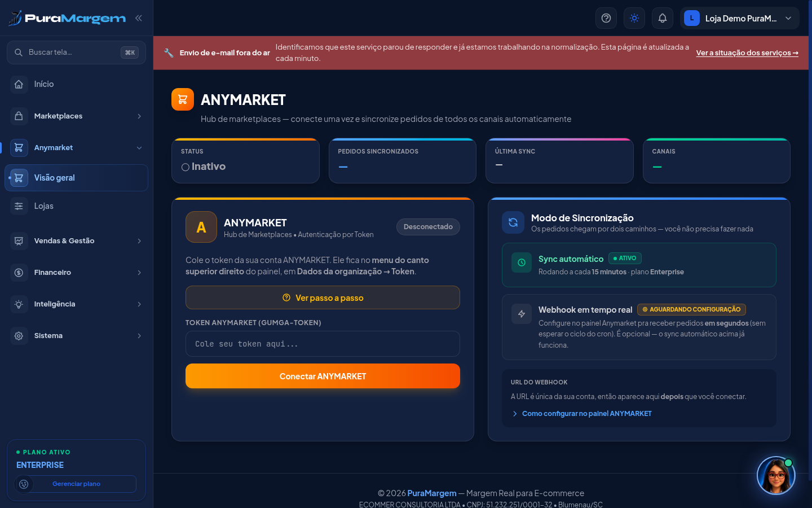Click the Anymarket cart icon in sidebar
Image resolution: width=812 pixels, height=508 pixels.
point(19,147)
